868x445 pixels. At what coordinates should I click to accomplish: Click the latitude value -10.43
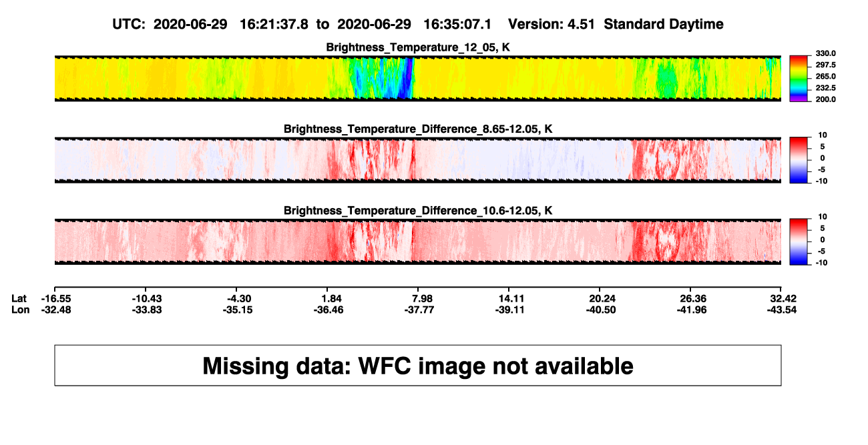148,298
